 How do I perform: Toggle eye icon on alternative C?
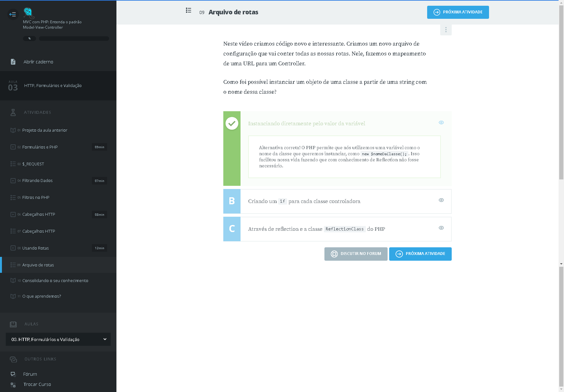click(x=441, y=228)
